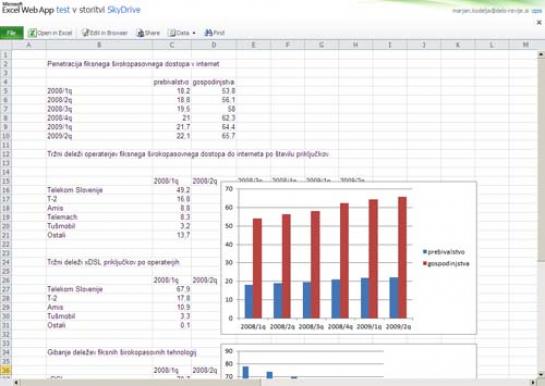Open Find with the binoculars icon
Viewport: 545px width, 386px height.
pyautogui.click(x=209, y=33)
